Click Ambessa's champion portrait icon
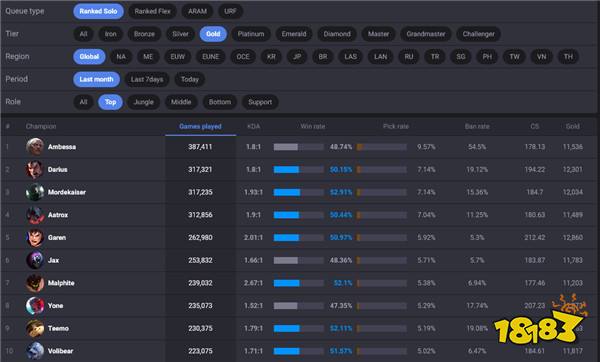The image size is (600, 362). point(35,147)
